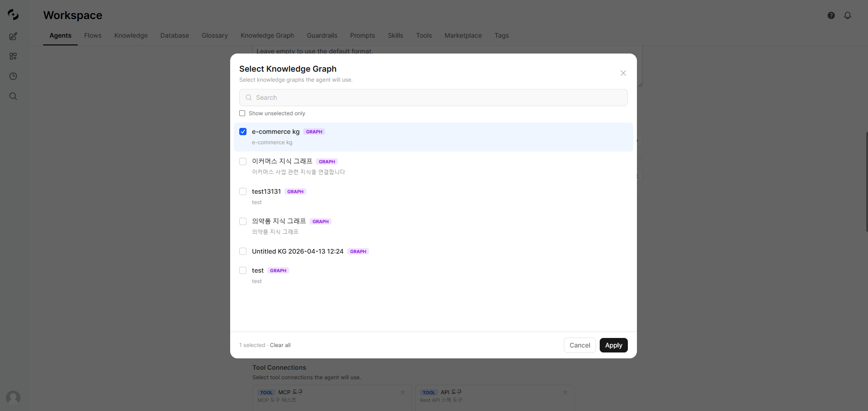Click the MCP 도구 tool card
The height and width of the screenshot is (411, 868).
pos(332,398)
